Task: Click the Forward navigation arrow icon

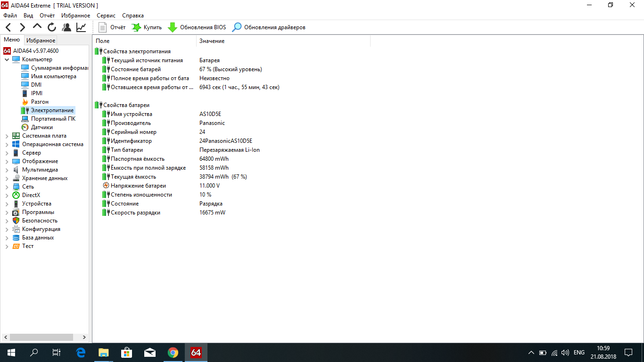Action: coord(22,27)
